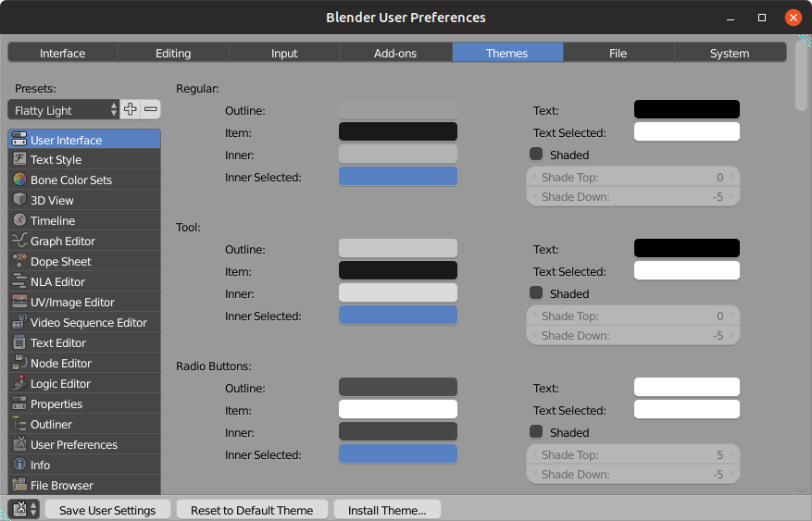Click Regular Shade Down value field

tap(632, 196)
